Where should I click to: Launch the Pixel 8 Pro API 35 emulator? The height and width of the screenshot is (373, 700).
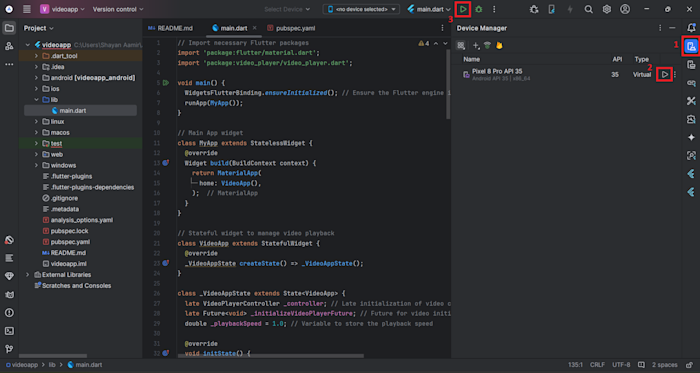[665, 75]
